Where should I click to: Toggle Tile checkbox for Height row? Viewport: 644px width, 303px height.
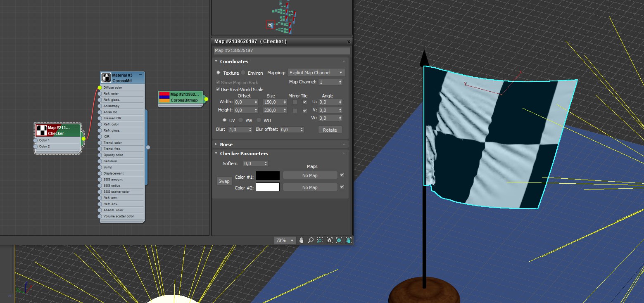pos(305,110)
